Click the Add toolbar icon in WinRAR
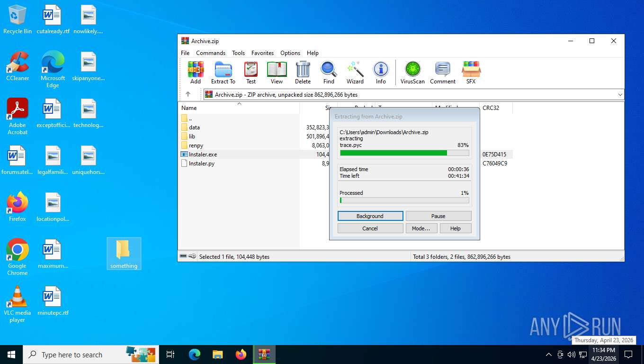The height and width of the screenshot is (364, 644). (196, 73)
